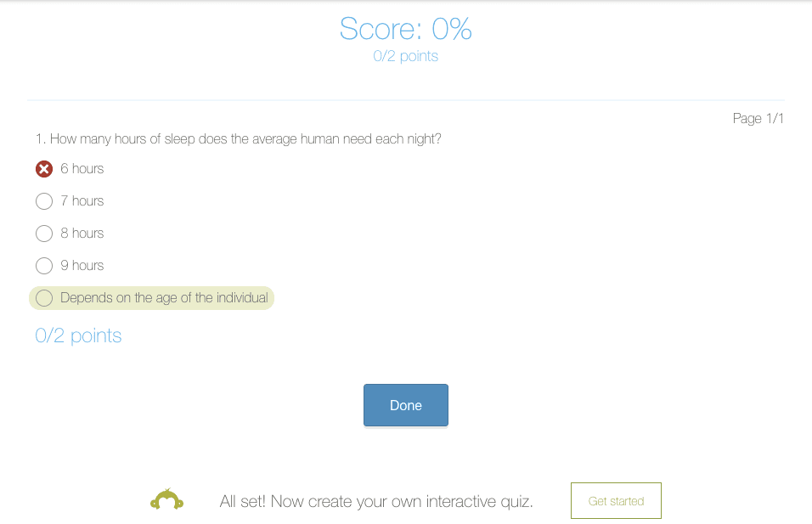
Task: Select the '9 hours' radio button
Action: (x=43, y=265)
